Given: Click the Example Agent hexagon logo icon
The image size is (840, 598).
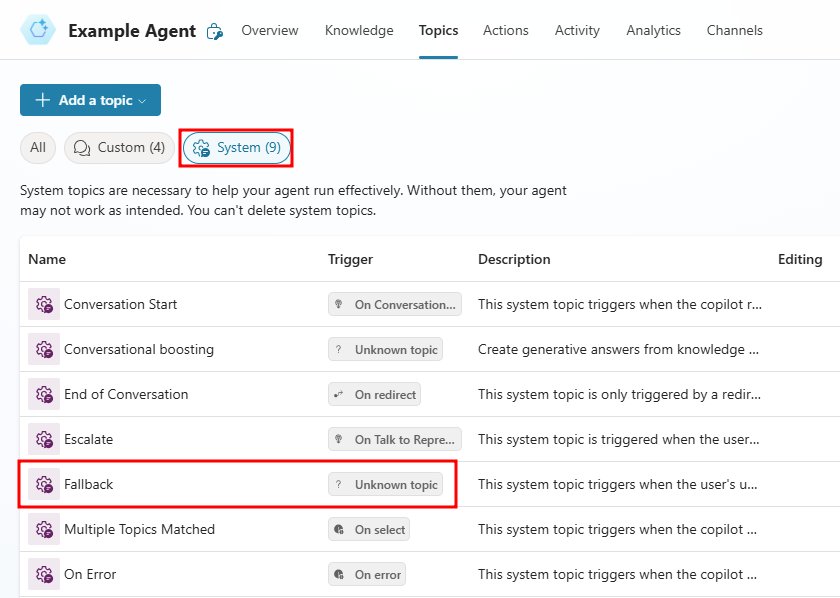Looking at the screenshot, I should (x=38, y=30).
